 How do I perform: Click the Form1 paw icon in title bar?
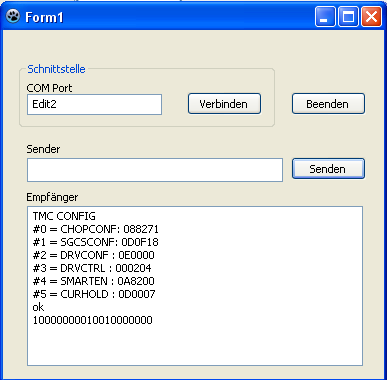click(x=13, y=16)
